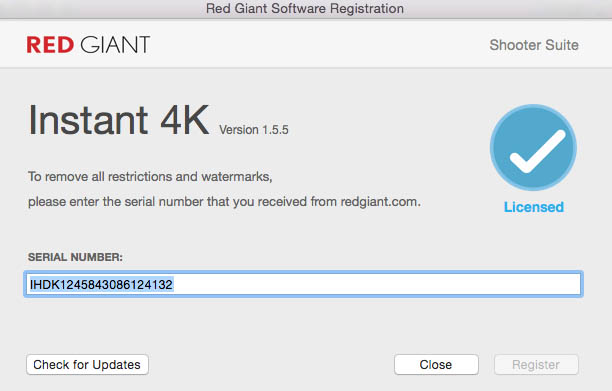612x391 pixels.
Task: Click the Version 1.5.5 text
Action: (254, 130)
